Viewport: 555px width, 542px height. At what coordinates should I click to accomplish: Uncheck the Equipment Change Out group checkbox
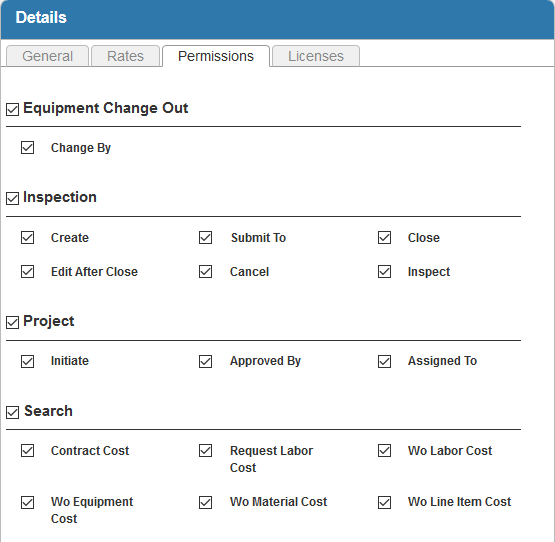(x=12, y=109)
